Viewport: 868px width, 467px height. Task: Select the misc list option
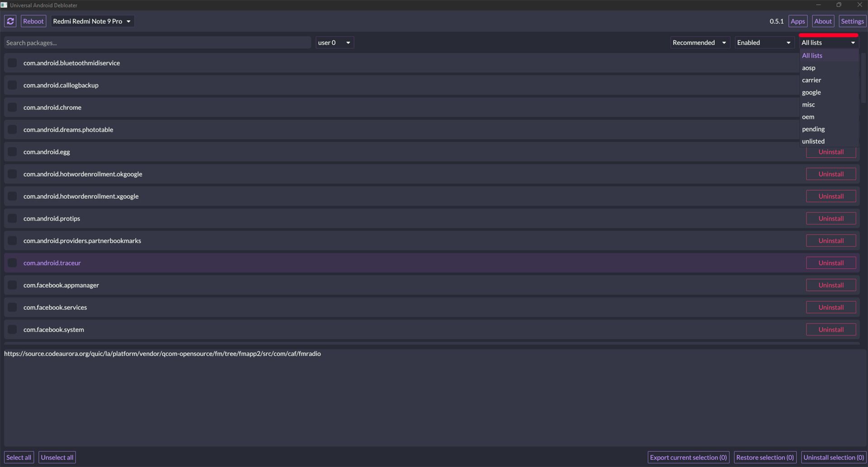coord(829,104)
